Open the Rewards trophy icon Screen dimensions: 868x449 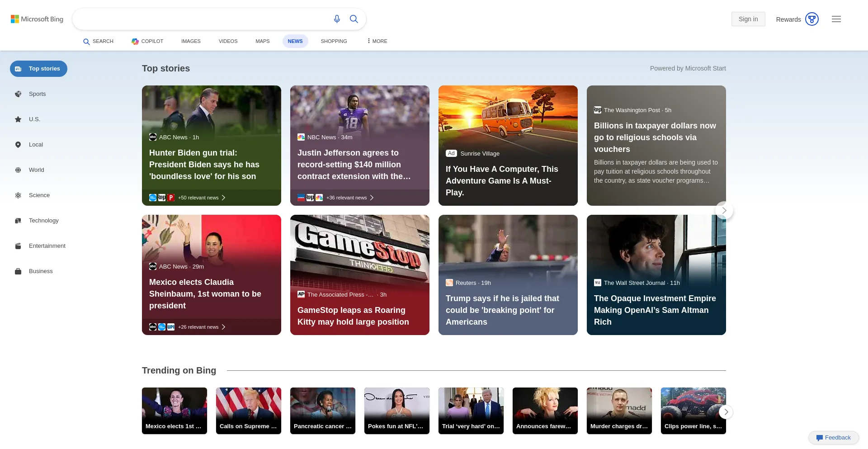(812, 19)
